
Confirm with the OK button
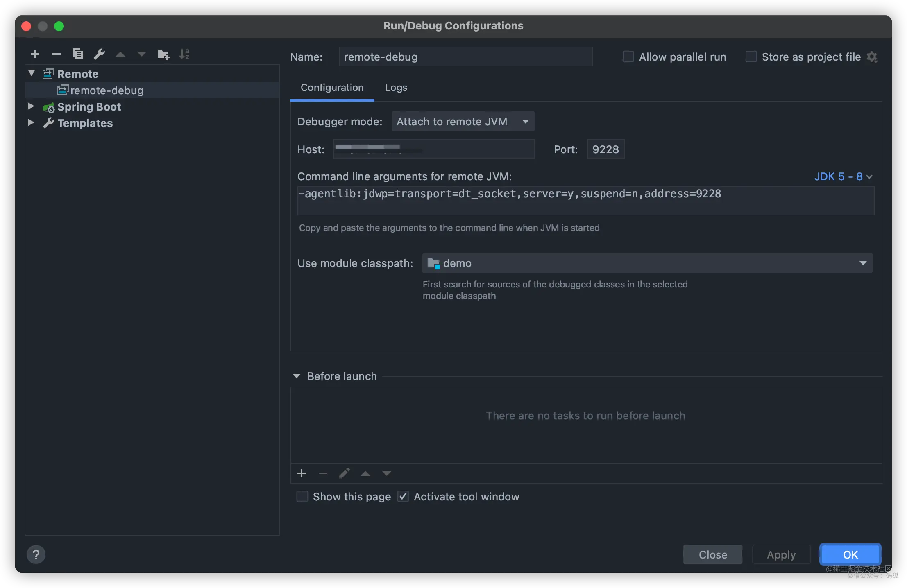coord(850,554)
